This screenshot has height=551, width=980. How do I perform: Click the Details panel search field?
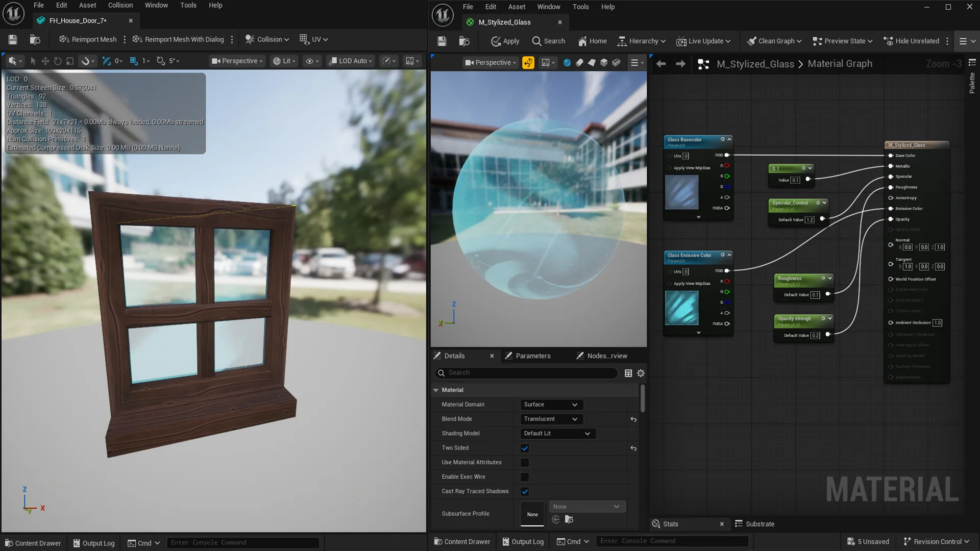click(527, 373)
